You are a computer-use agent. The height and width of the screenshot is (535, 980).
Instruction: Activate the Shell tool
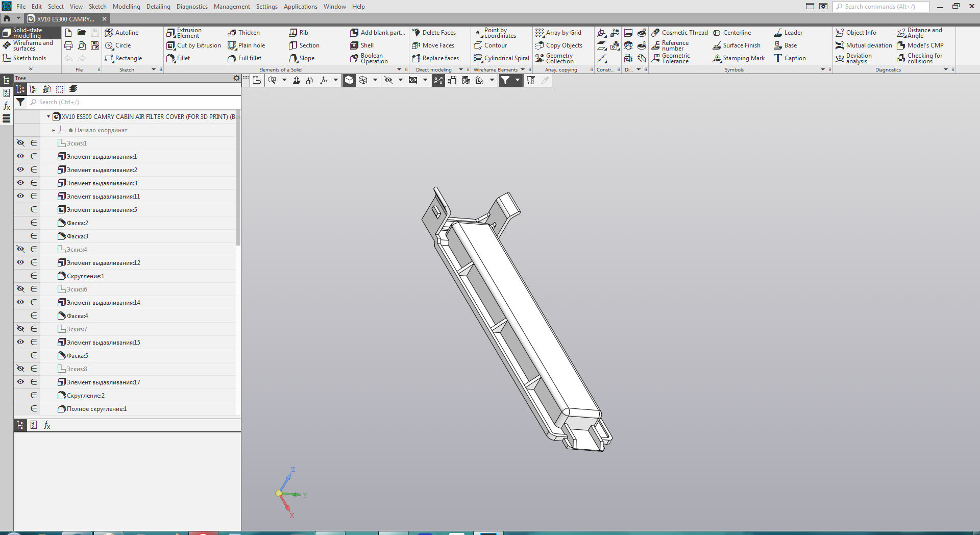[x=362, y=45]
